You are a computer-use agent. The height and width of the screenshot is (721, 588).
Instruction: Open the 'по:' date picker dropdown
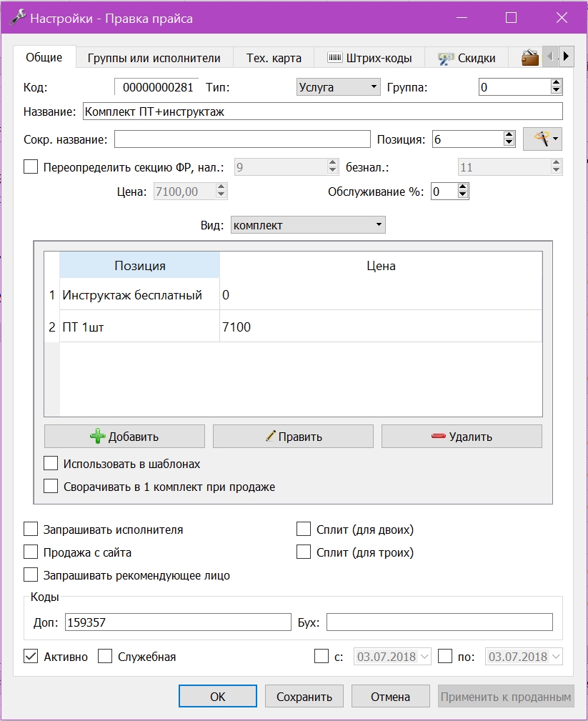tap(557, 656)
